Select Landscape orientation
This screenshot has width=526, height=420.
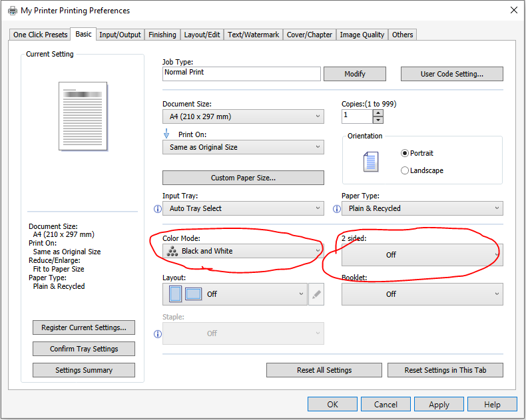pos(405,170)
